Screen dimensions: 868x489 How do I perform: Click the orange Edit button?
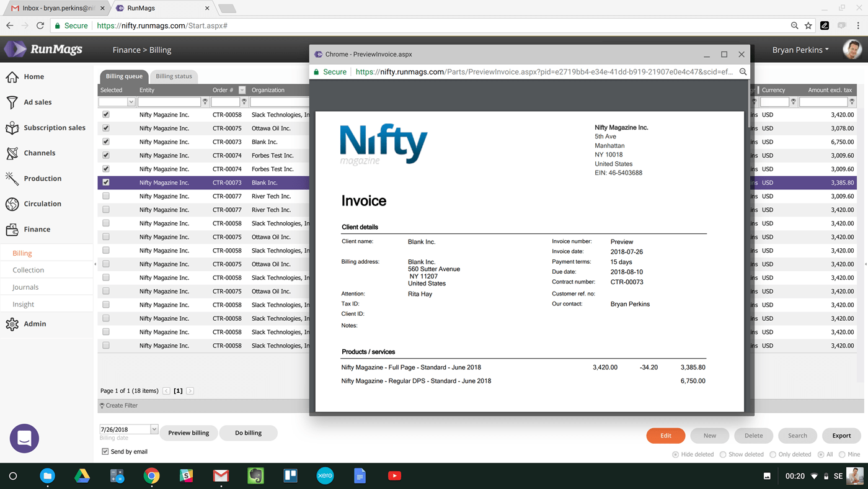[x=665, y=436]
